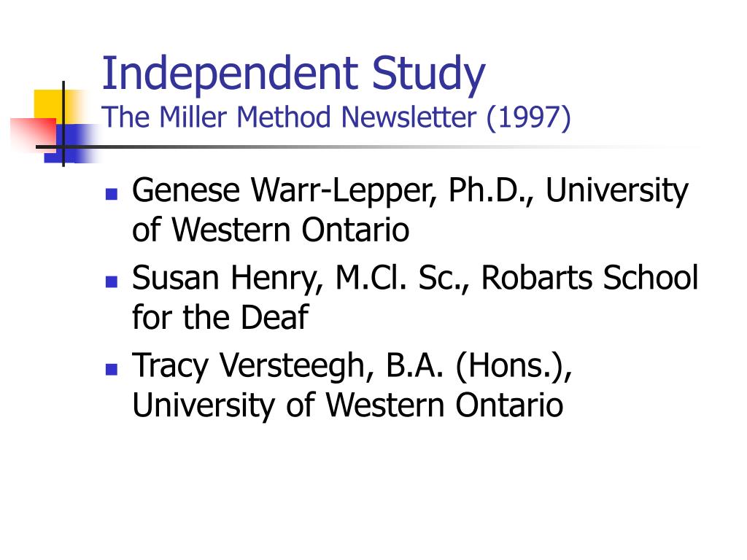Click the horizontal divider line under title
747x560 pixels.
click(369, 147)
